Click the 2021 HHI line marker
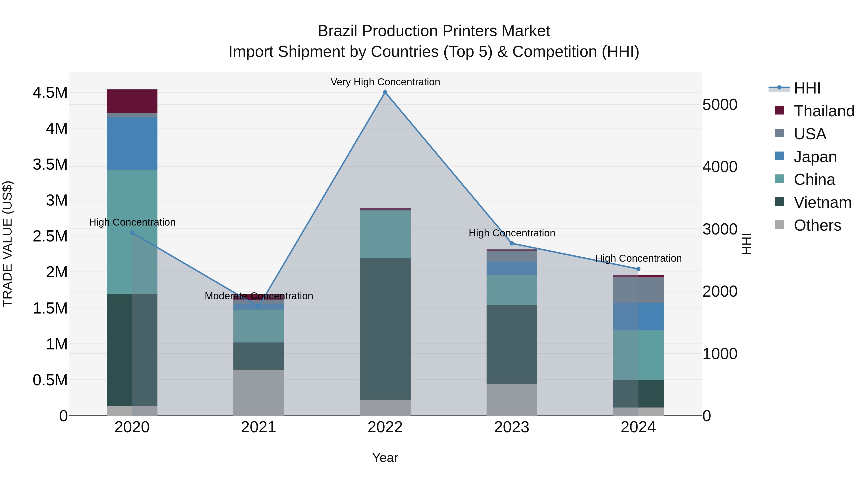The height and width of the screenshot is (488, 868). pyautogui.click(x=259, y=307)
